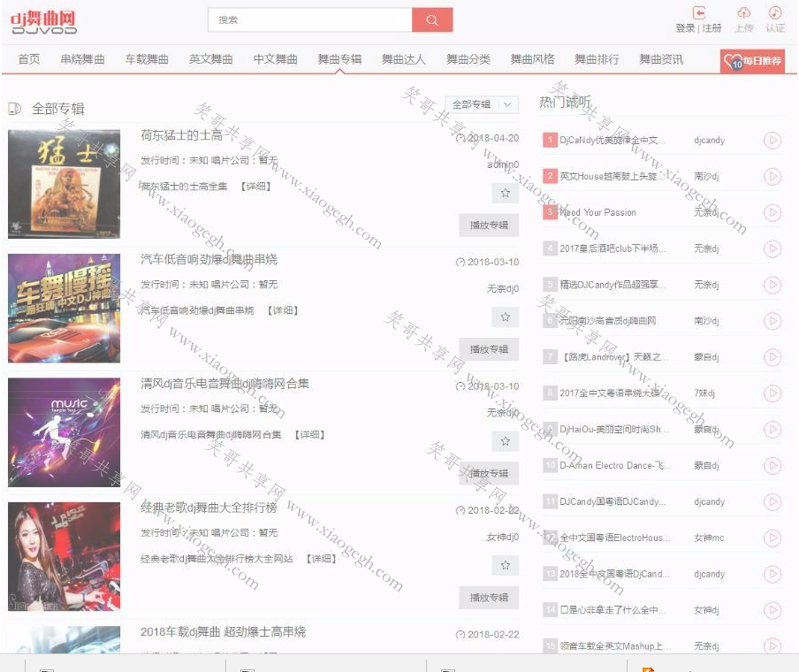Open the 串烧舞曲 menu item

(x=82, y=59)
